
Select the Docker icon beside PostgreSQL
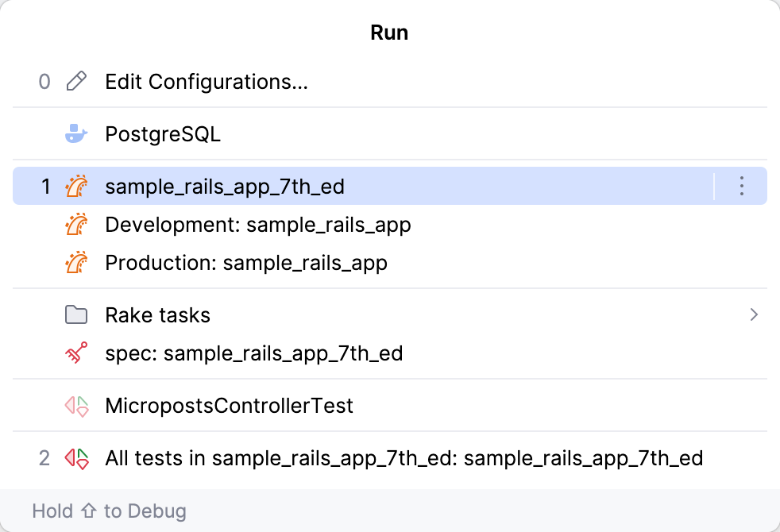coord(77,133)
